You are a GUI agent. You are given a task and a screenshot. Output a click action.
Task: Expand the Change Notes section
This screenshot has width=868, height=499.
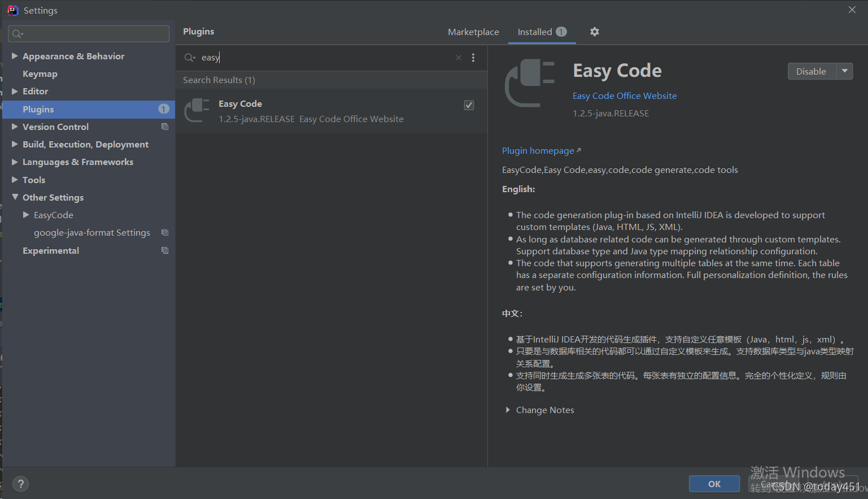(x=508, y=410)
